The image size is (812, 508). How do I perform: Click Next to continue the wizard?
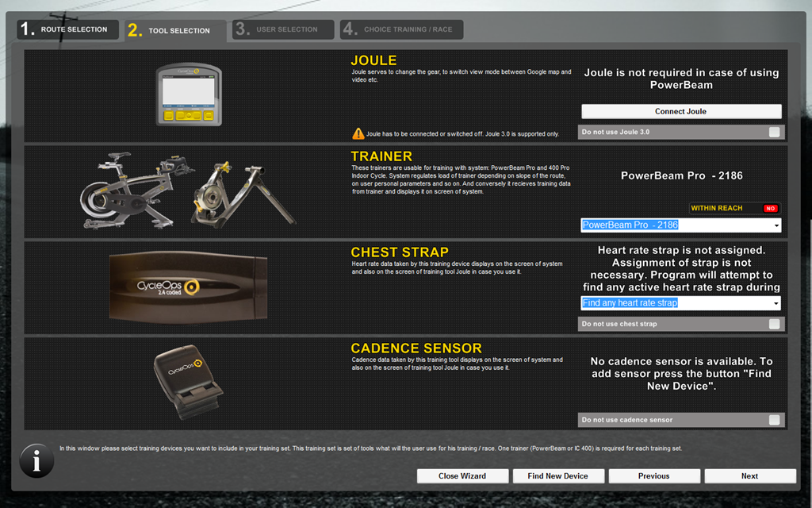tap(750, 476)
